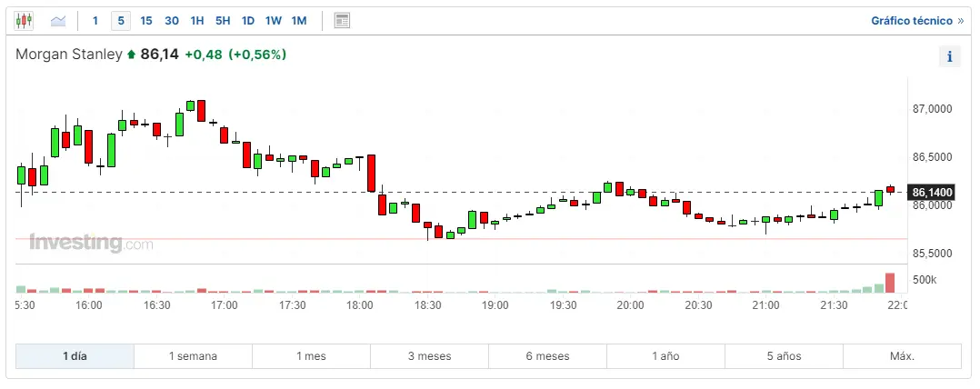Select the 1 minute interval

95,21
